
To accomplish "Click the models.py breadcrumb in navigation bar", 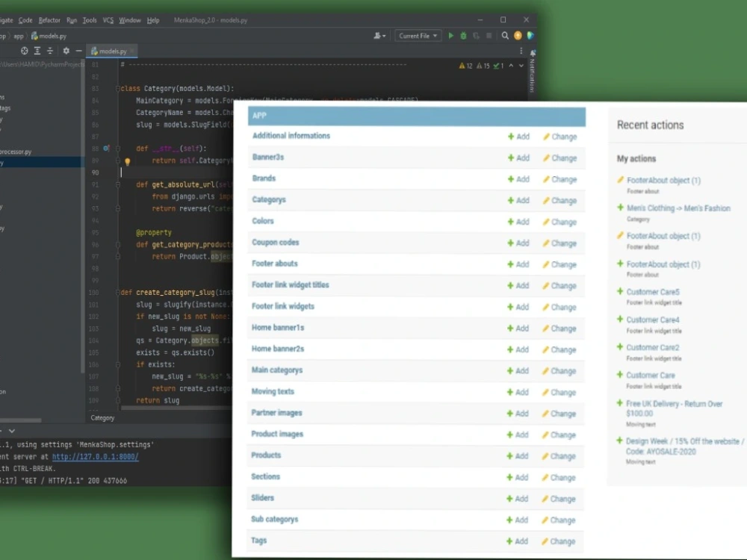I will pyautogui.click(x=49, y=36).
